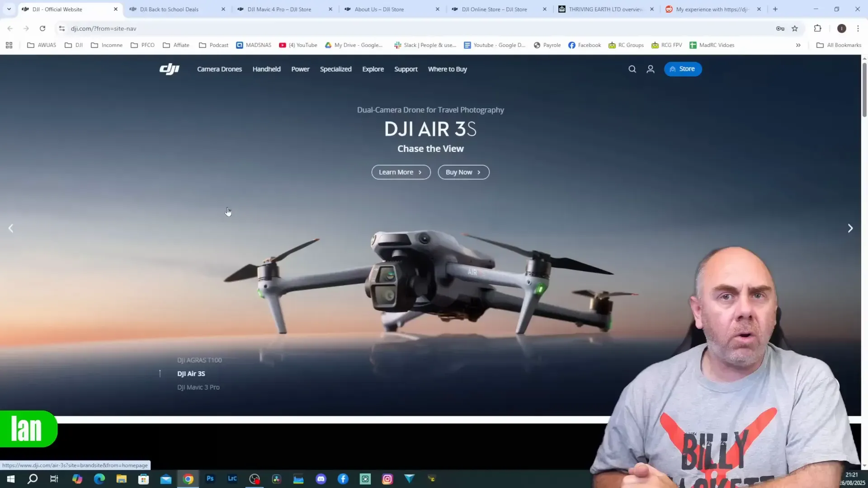
Task: Select DJI Air 3S slide label
Action: [191, 374]
